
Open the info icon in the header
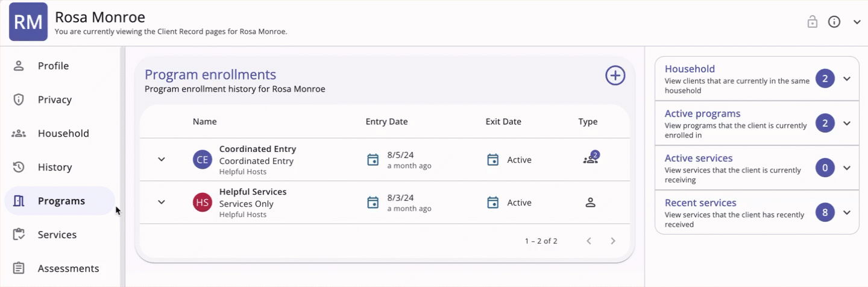click(834, 22)
